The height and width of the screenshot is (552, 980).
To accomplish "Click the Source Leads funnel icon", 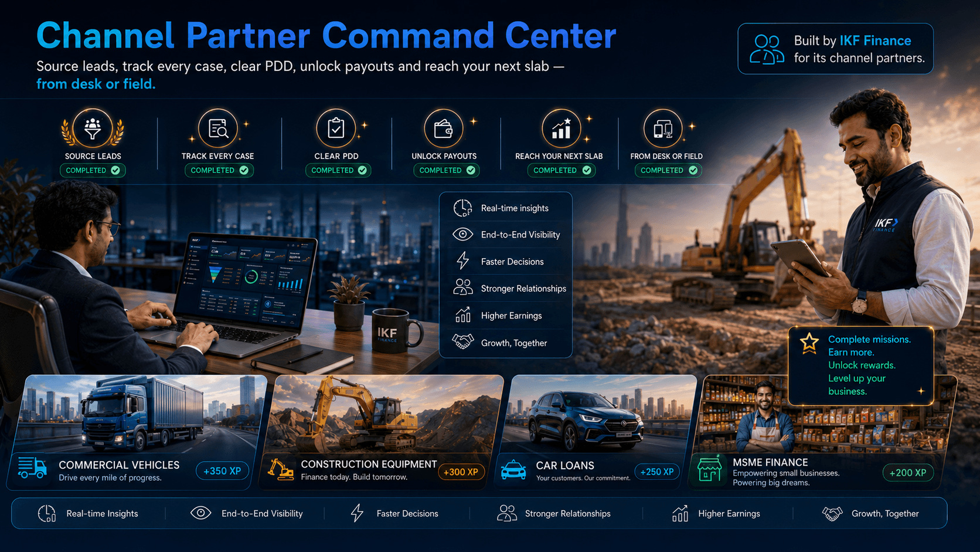I will [x=93, y=128].
